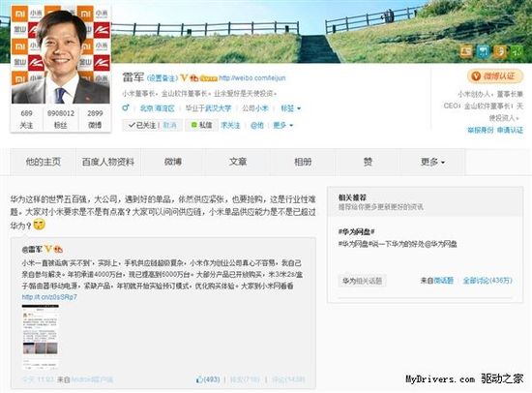This screenshot has width=532, height=393.
Task: Click Lei Jun's profile avatar photo
Action: [x=61, y=55]
